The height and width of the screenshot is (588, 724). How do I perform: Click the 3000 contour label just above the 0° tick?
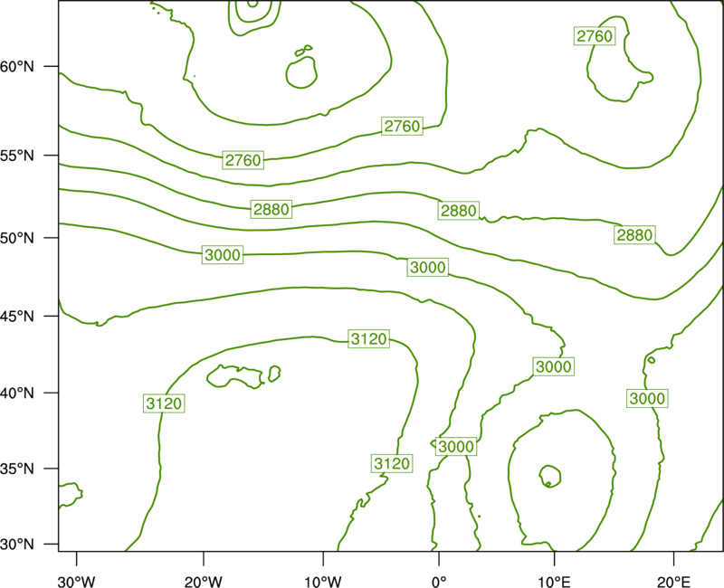pos(456,446)
